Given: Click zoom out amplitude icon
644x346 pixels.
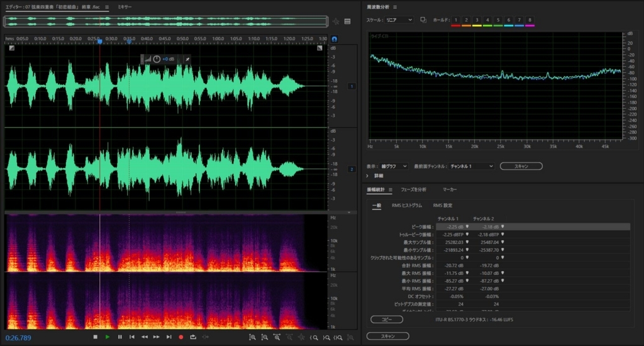Looking at the screenshot, I should point(265,337).
